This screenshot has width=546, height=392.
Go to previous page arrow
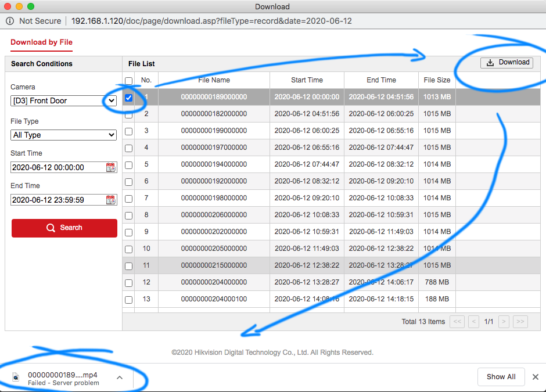coord(474,321)
